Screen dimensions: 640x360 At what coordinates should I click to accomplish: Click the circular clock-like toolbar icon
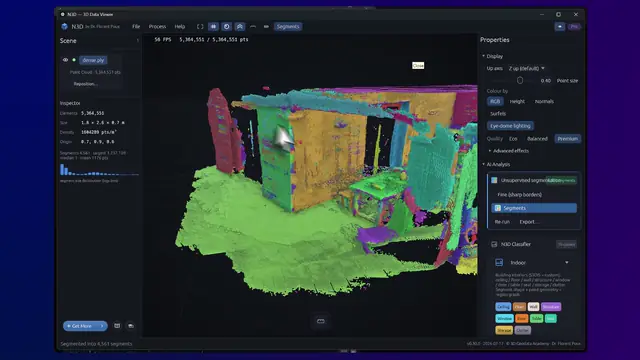click(226, 27)
